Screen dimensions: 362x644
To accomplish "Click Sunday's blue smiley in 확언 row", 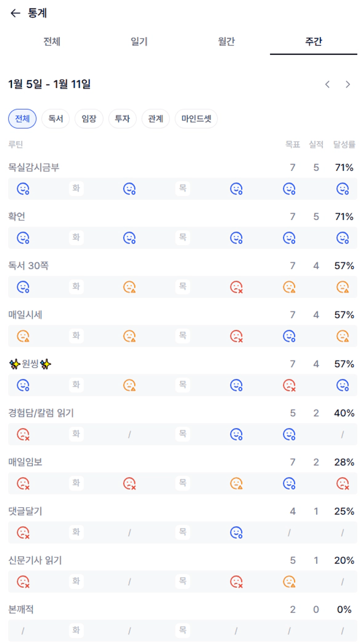I will point(343,238).
